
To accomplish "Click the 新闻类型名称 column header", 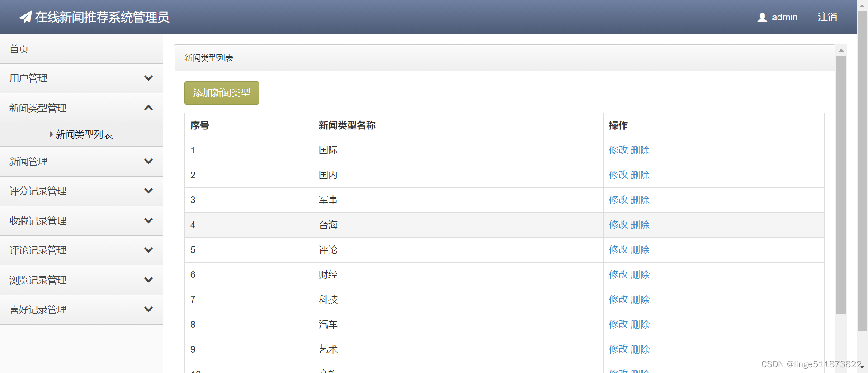I will pos(458,125).
